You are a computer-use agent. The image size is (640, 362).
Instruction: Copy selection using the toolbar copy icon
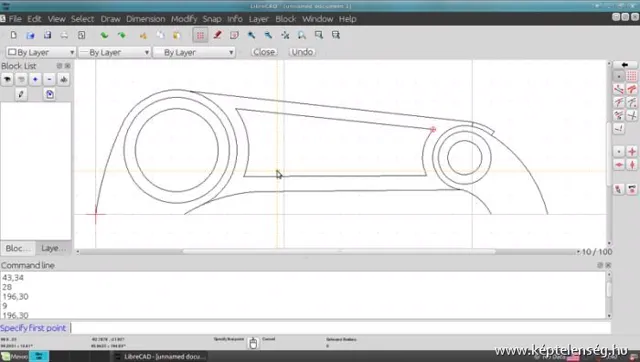tap(160, 35)
